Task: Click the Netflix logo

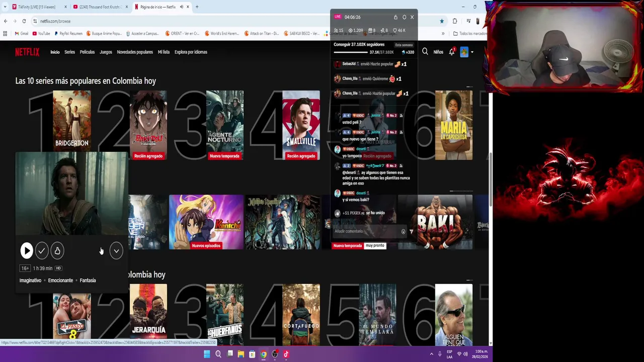Action: click(x=27, y=52)
